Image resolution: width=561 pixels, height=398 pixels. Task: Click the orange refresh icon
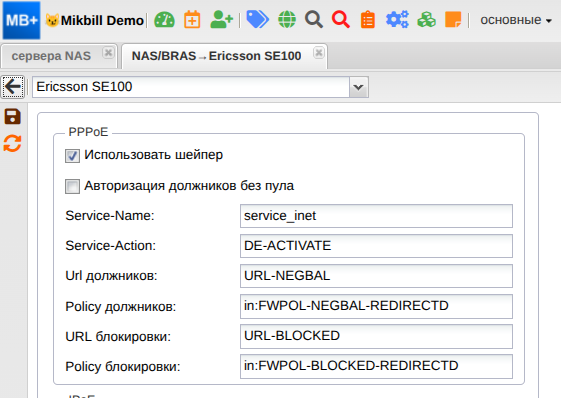tap(13, 143)
